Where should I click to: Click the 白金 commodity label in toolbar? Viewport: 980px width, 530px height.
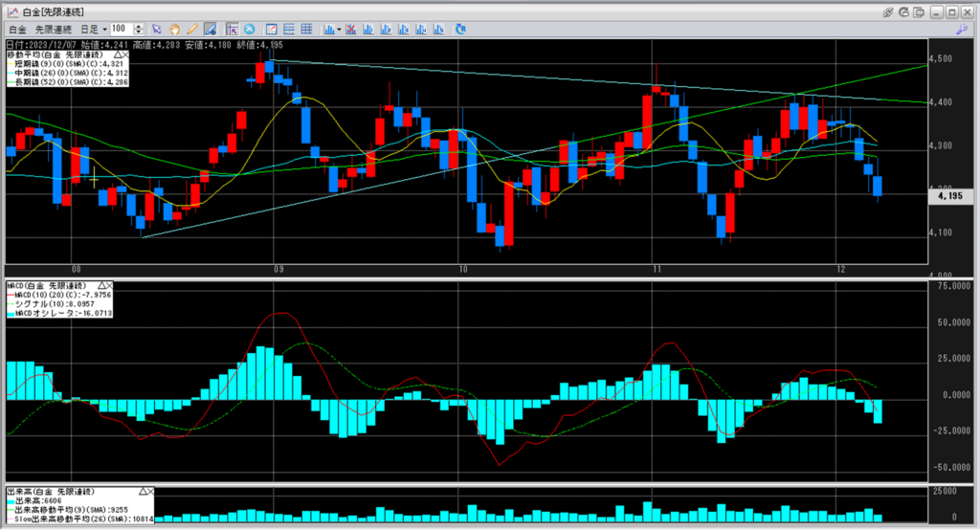point(18,30)
